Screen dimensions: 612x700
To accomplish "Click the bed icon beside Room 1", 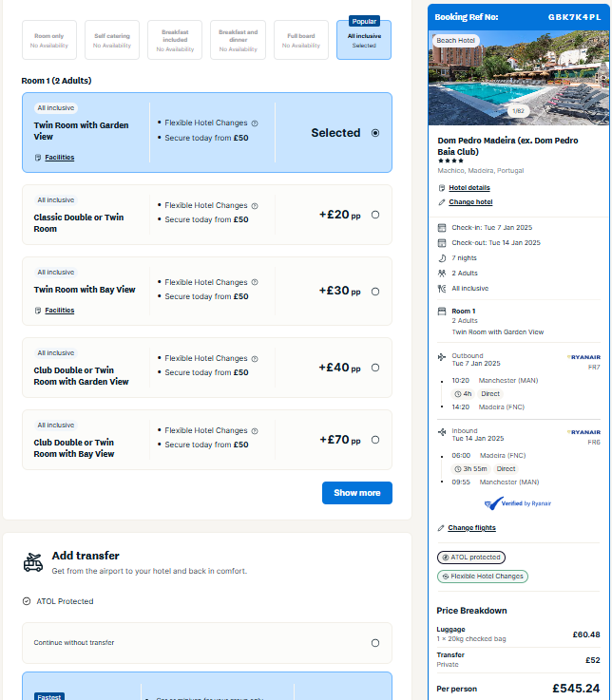I will (442, 312).
